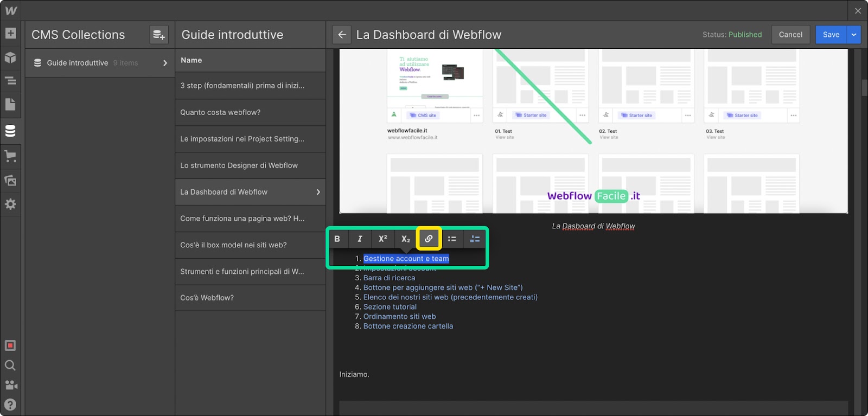Click the dashboard screenshot image
The height and width of the screenshot is (416, 868).
(x=593, y=131)
